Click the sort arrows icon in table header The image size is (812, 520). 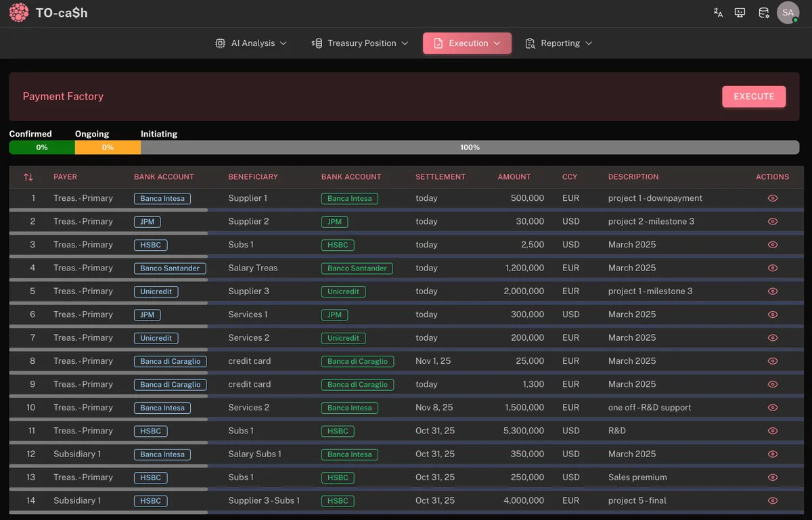tap(28, 177)
